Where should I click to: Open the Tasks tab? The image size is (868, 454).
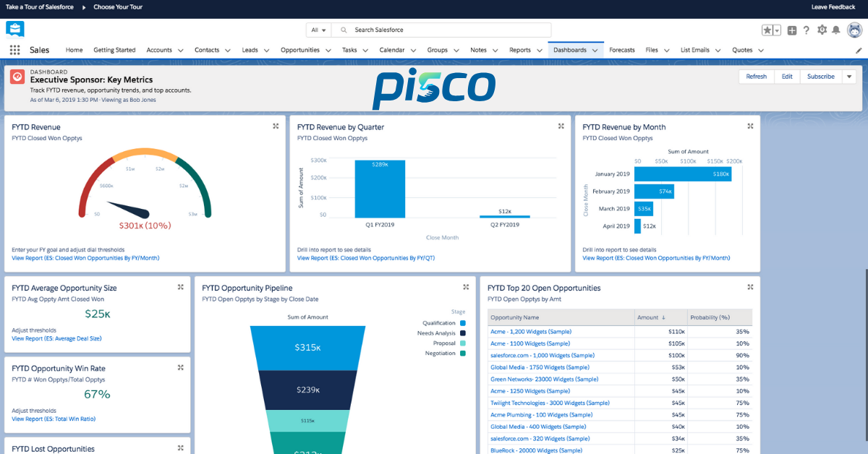coord(349,51)
